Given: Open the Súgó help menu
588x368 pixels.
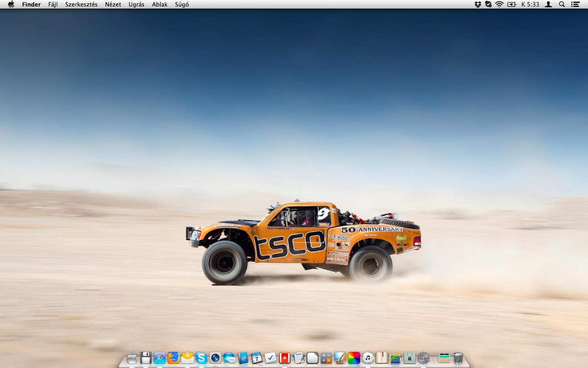Looking at the screenshot, I should [182, 4].
